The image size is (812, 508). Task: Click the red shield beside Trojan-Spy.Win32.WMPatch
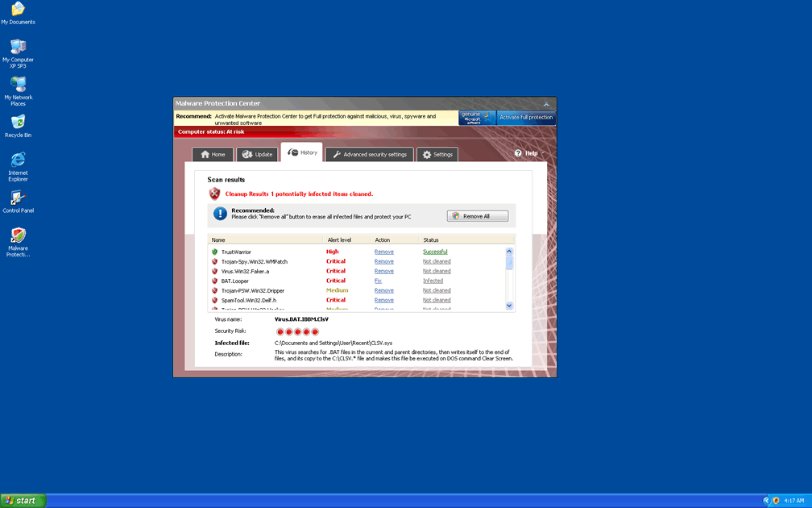click(215, 261)
